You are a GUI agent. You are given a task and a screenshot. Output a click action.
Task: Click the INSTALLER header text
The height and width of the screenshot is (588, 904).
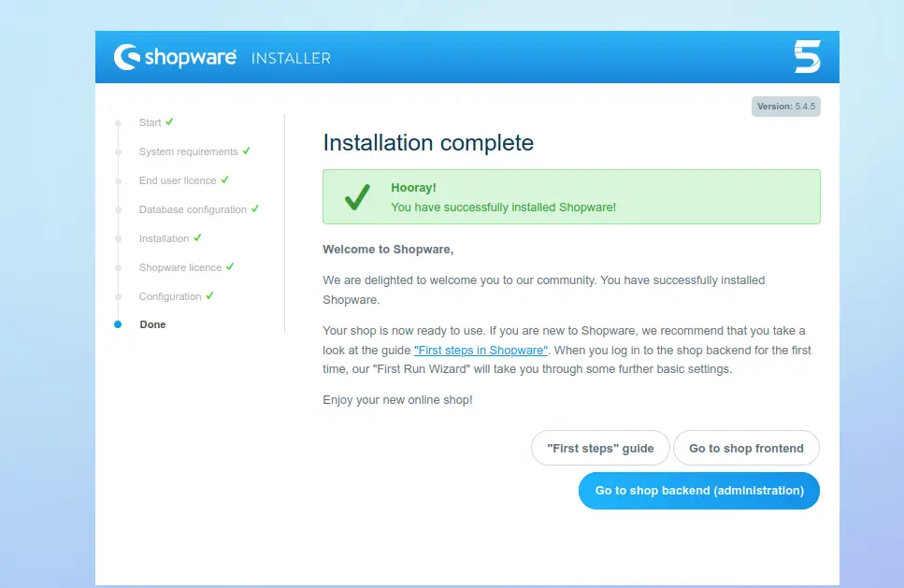coord(291,58)
